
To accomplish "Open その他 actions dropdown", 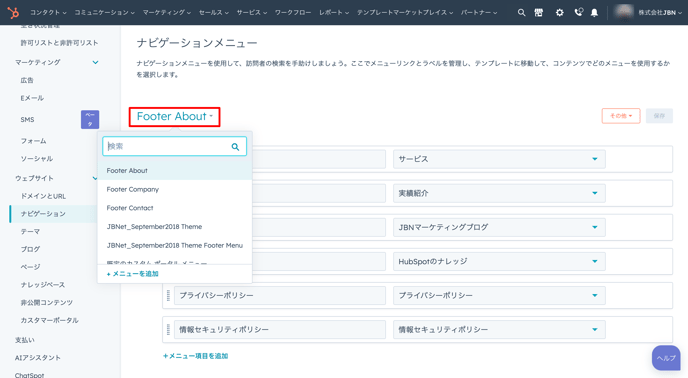I will (x=621, y=116).
